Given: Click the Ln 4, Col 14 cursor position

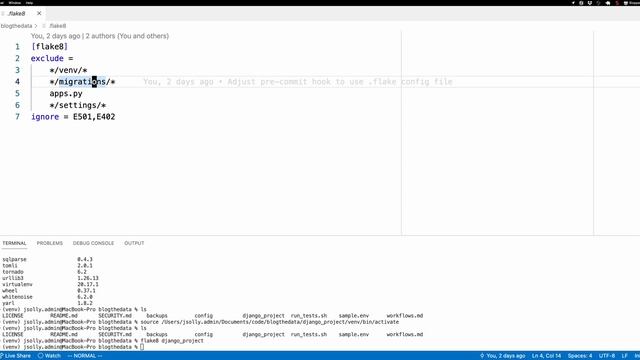Looking at the screenshot, I should [547, 356].
